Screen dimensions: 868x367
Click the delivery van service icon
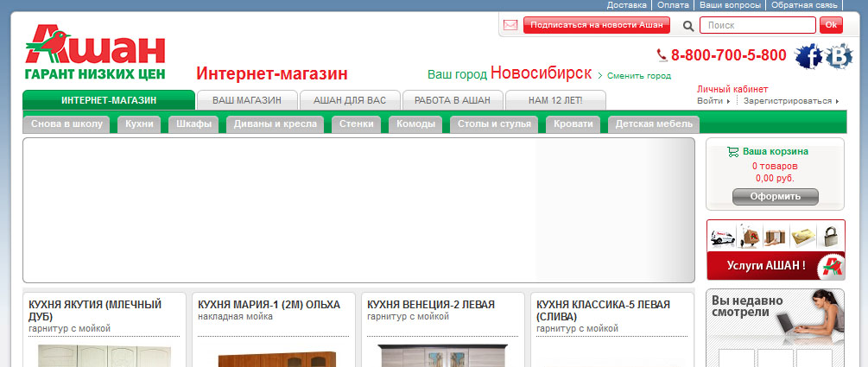(722, 237)
